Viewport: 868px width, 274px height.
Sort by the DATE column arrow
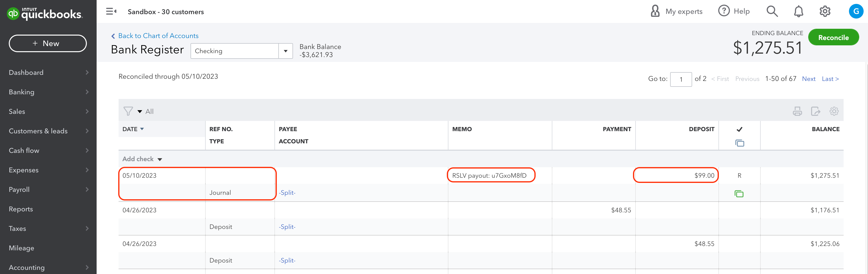(x=142, y=129)
